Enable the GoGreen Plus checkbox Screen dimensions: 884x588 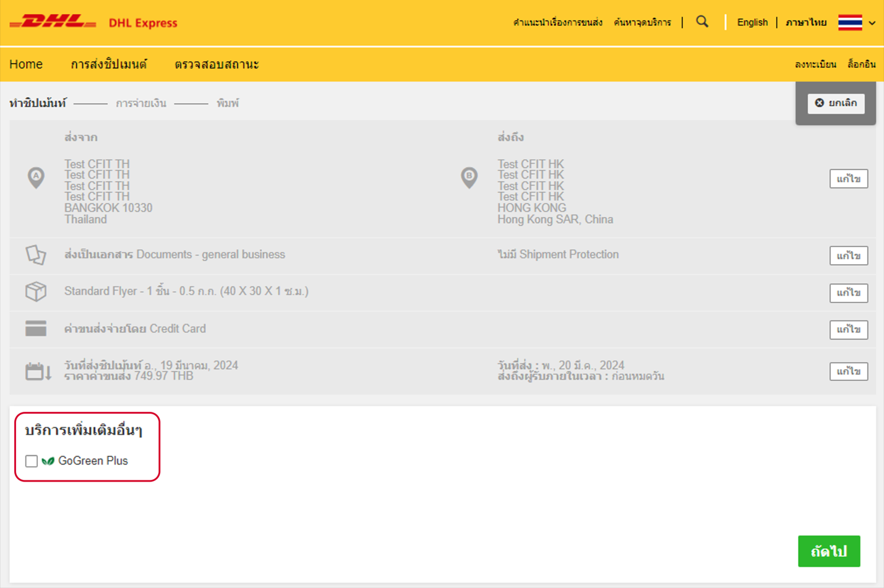[x=32, y=461]
